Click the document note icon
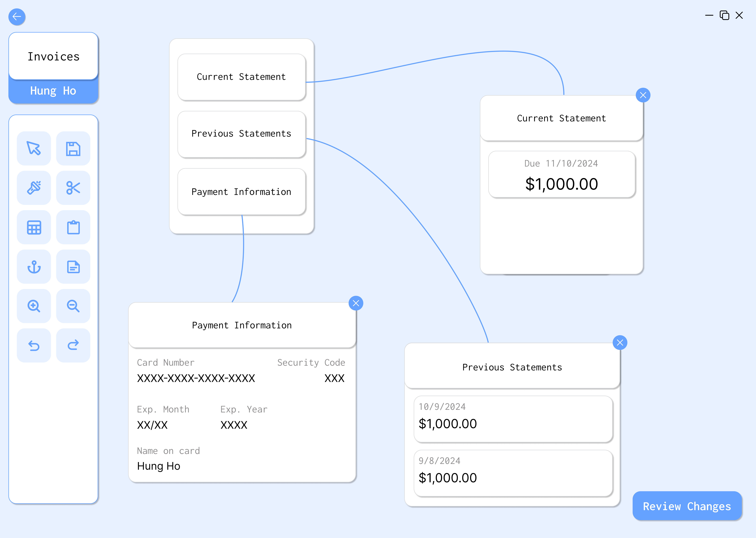The height and width of the screenshot is (538, 756). point(73,267)
